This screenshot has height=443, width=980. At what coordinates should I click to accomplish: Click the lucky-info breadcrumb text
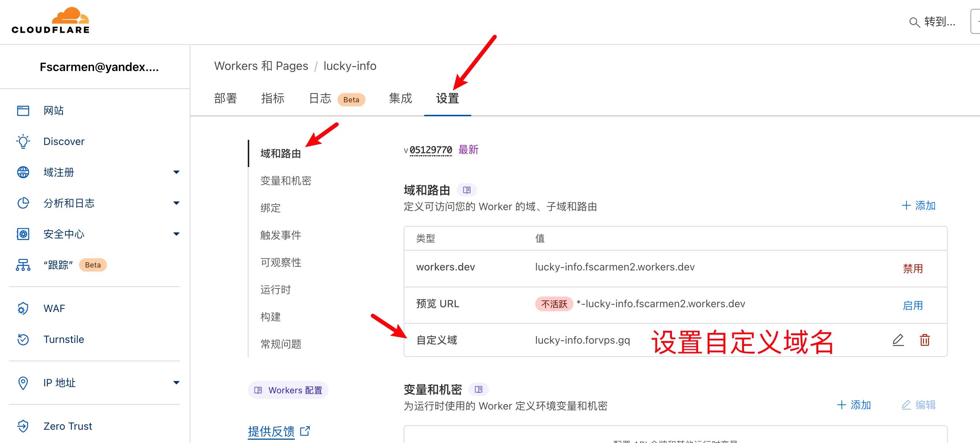[350, 66]
